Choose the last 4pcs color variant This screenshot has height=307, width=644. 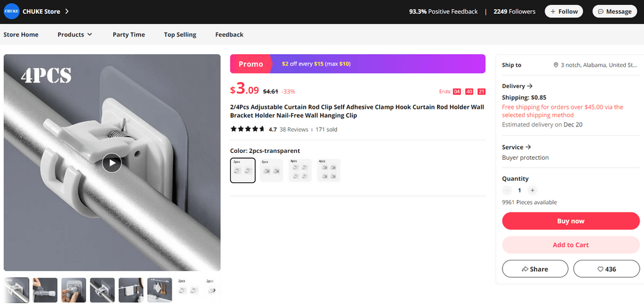328,170
